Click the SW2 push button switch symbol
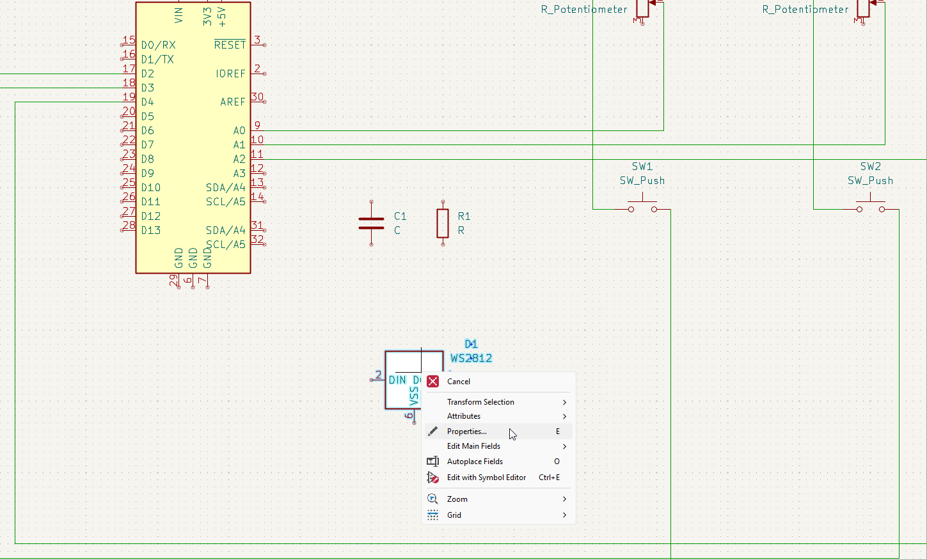 coord(871,206)
